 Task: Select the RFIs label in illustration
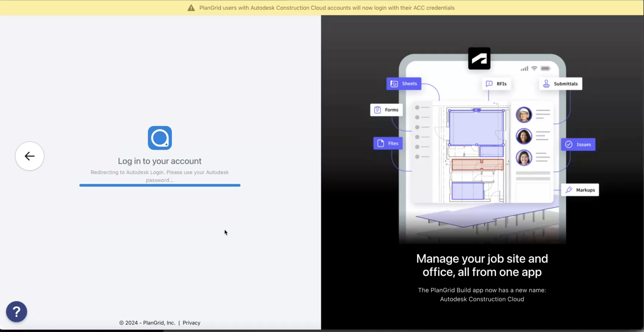click(496, 84)
